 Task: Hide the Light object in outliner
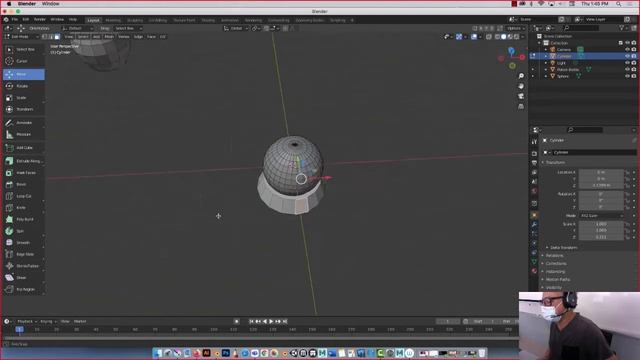coord(627,63)
